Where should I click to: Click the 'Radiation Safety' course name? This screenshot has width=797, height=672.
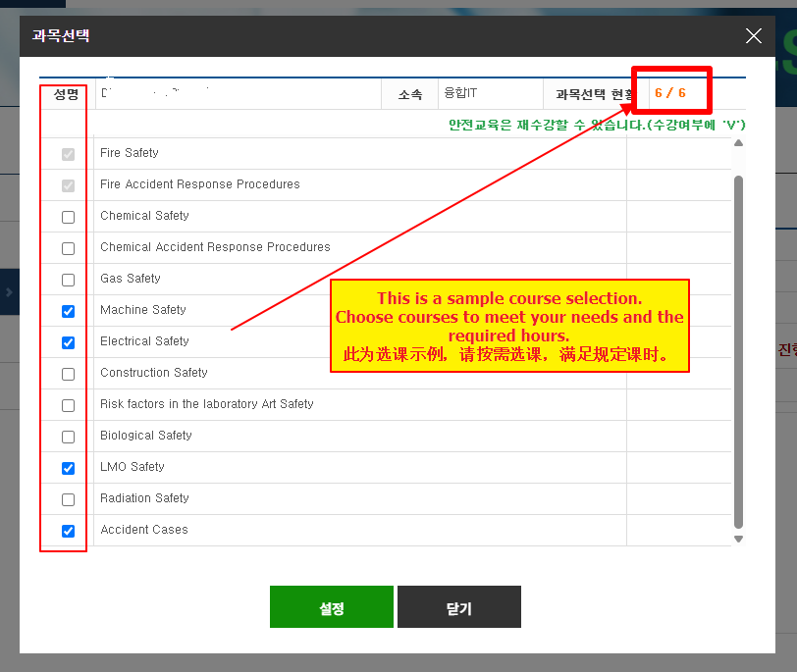click(144, 498)
